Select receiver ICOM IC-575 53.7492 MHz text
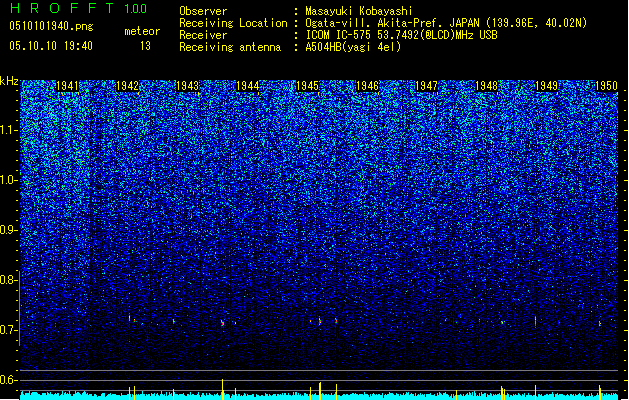The height and width of the screenshot is (400, 629). pyautogui.click(x=401, y=35)
